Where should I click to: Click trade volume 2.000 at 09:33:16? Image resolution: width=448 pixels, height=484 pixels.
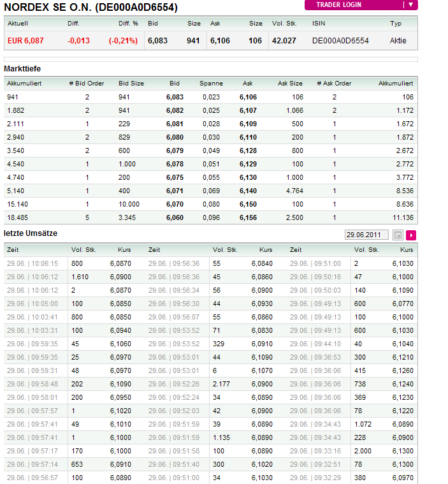point(363,451)
